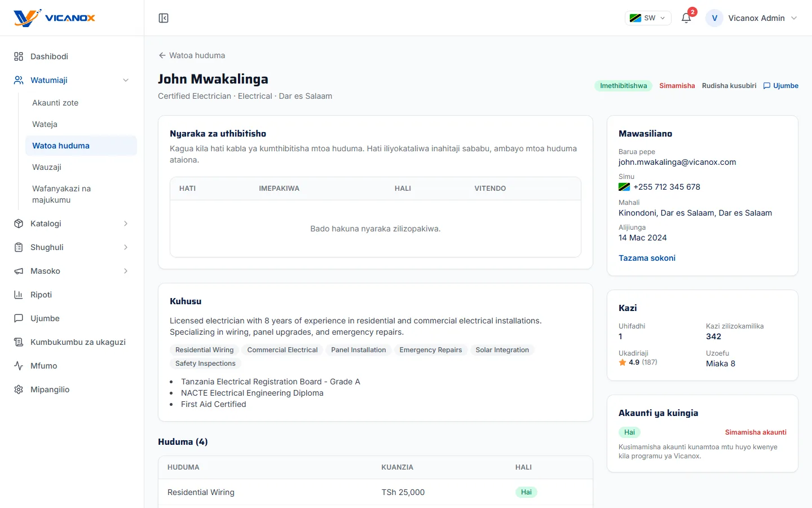Click the Mfumo activity pulse icon
812x508 pixels.
click(19, 366)
